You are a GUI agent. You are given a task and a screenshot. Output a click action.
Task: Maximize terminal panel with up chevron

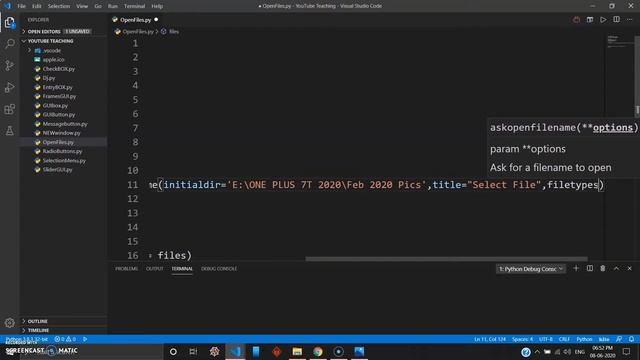tap(616, 268)
